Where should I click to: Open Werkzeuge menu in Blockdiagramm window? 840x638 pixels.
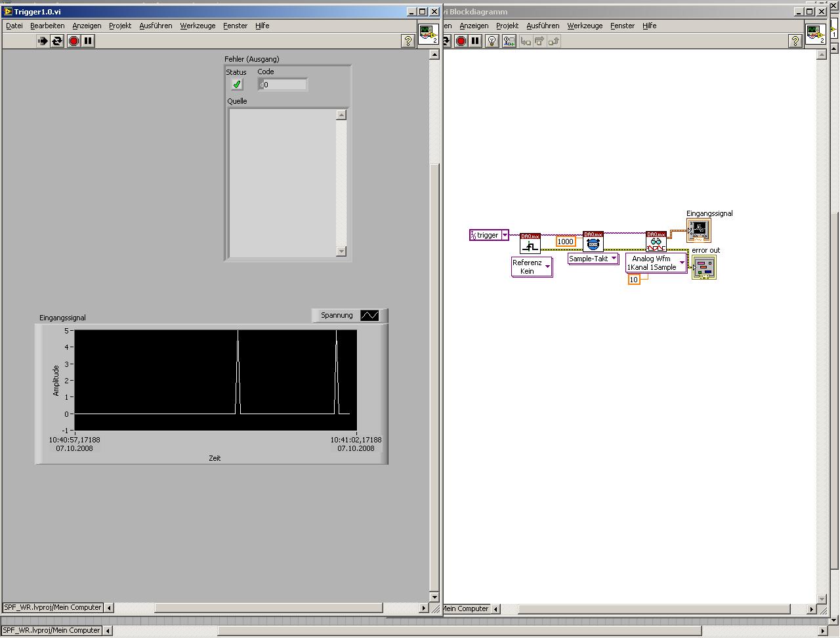[585, 26]
